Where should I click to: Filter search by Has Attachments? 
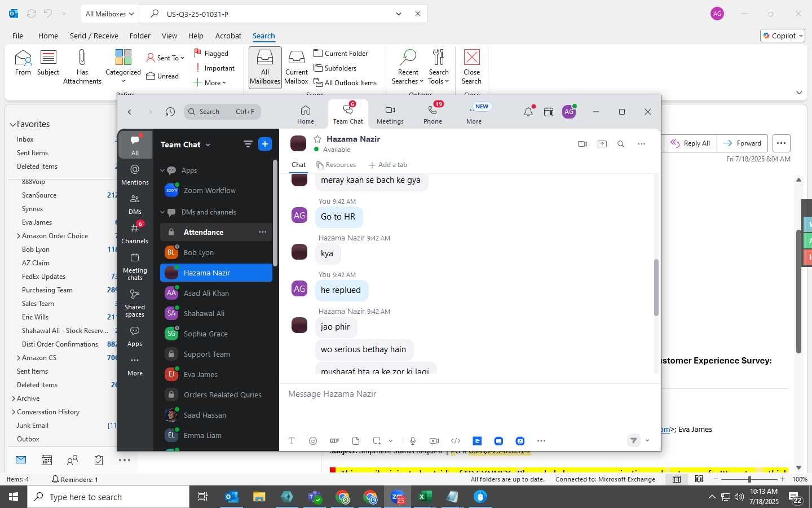coord(82,67)
